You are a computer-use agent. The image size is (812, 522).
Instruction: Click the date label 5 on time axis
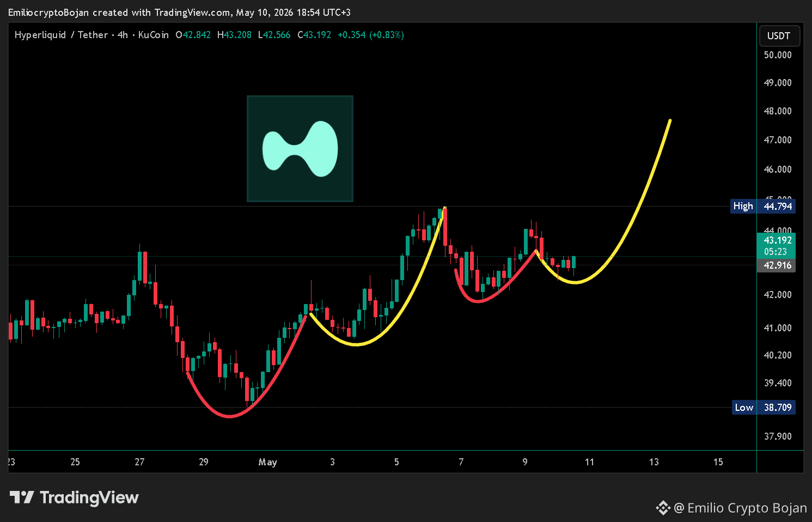point(396,462)
